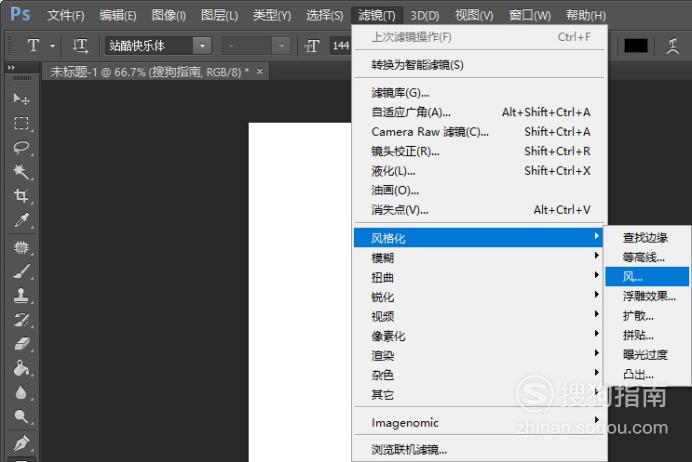
Task: Choose 转换为智能滤镜(S)
Action: 480,65
